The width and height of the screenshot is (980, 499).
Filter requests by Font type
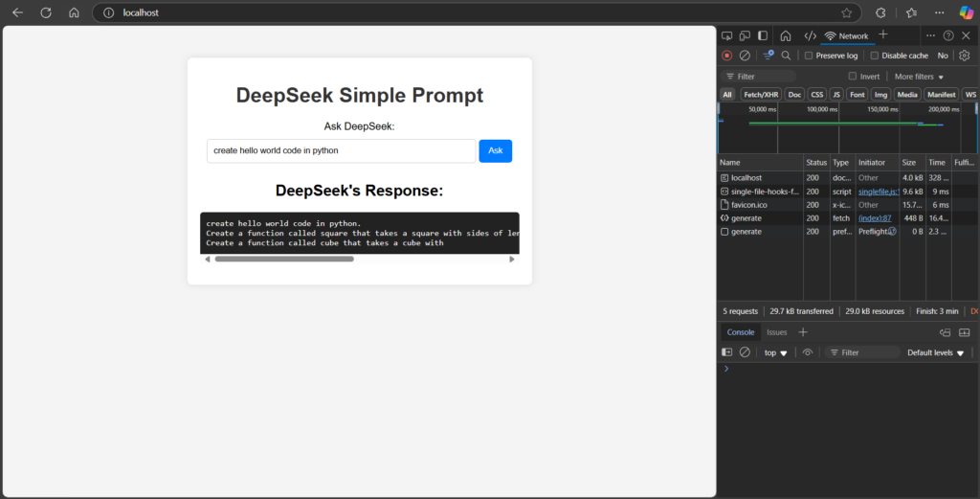pyautogui.click(x=857, y=95)
